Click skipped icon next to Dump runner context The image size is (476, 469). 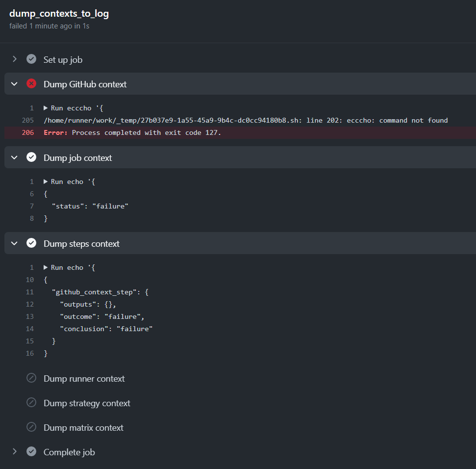coord(31,378)
